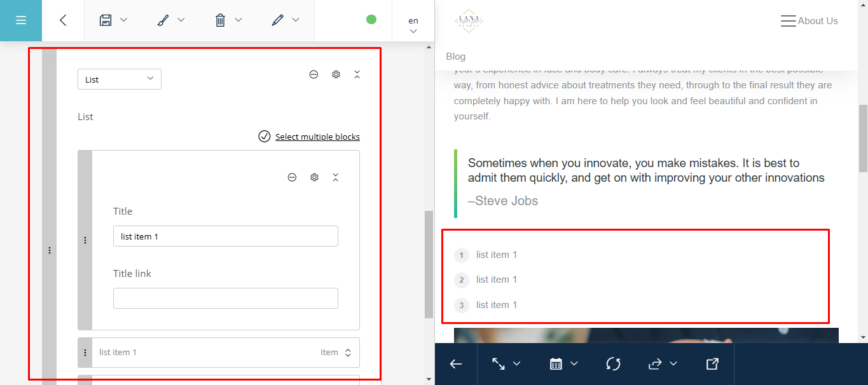This screenshot has height=385, width=868.
Task: Click the green status indicator
Action: pos(371,20)
